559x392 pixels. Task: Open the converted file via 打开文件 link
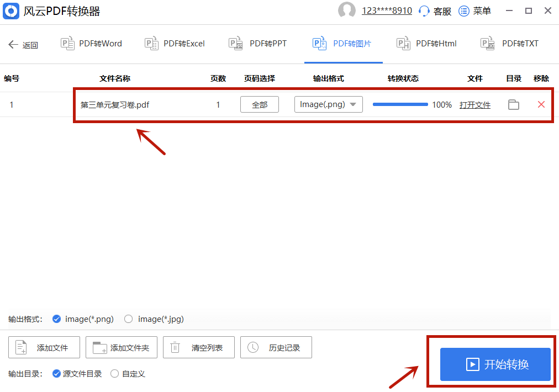pyautogui.click(x=475, y=104)
